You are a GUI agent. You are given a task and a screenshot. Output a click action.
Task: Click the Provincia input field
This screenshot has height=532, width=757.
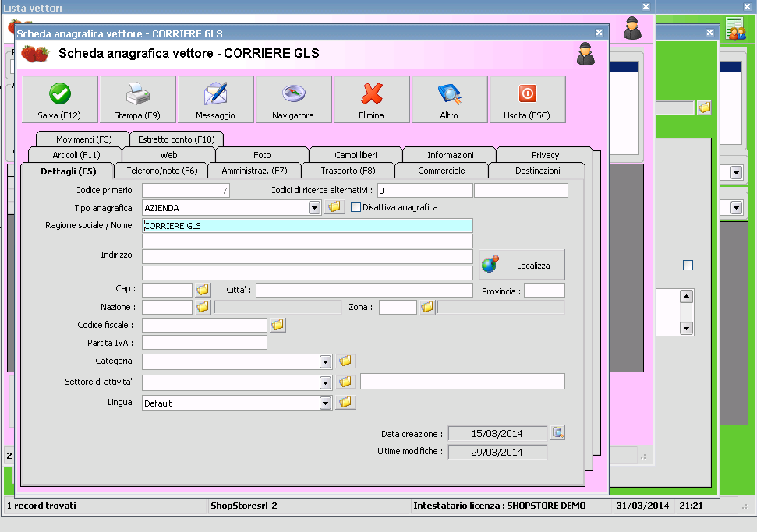point(544,291)
